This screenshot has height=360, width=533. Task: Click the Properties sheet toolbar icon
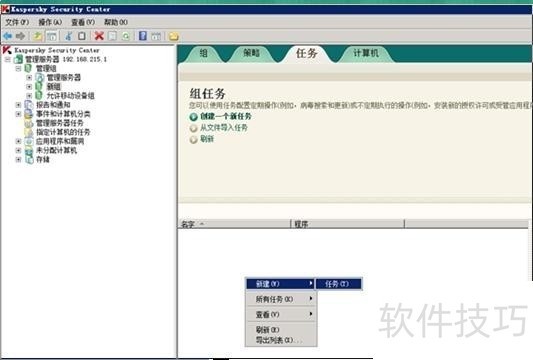pos(112,36)
